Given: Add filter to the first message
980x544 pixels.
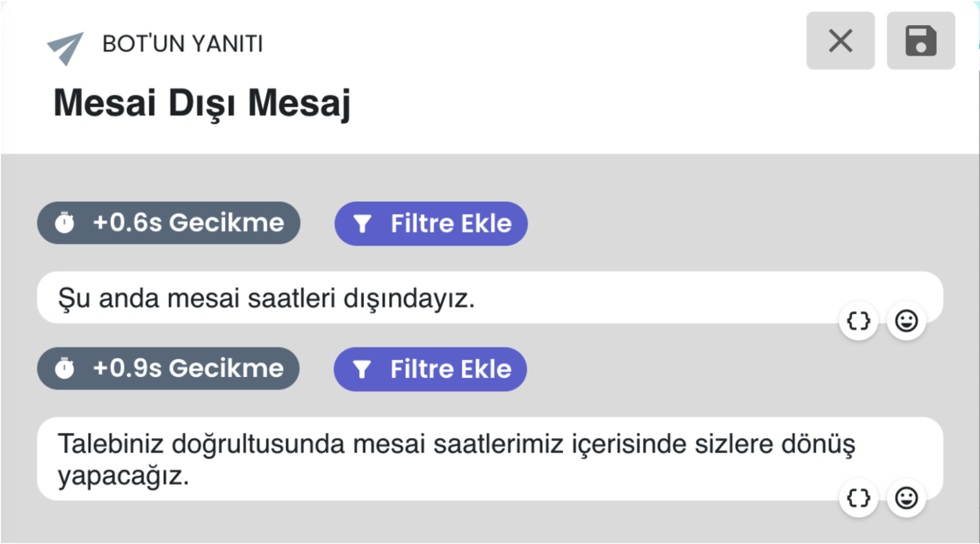Looking at the screenshot, I should 431,224.
